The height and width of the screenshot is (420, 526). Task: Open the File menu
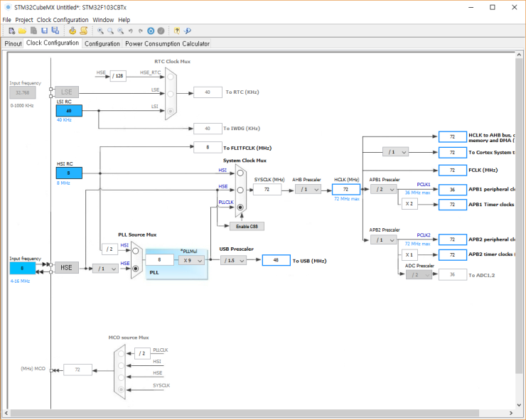(x=6, y=20)
